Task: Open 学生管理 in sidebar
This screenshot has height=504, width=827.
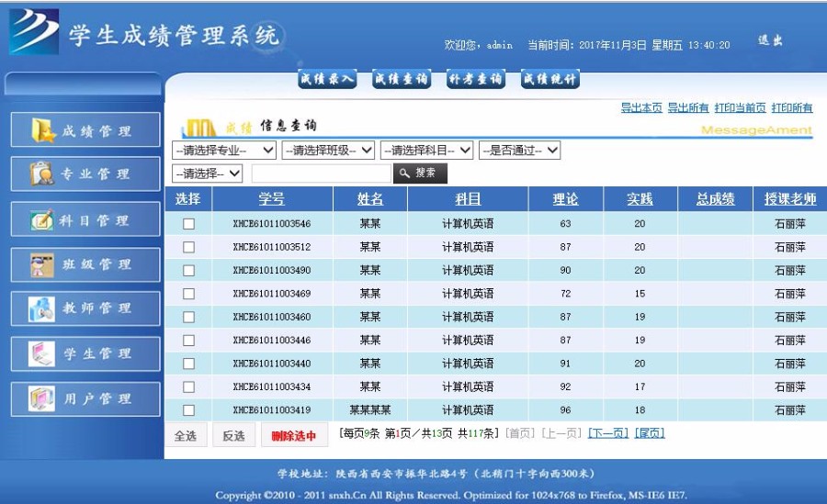Action: point(85,353)
